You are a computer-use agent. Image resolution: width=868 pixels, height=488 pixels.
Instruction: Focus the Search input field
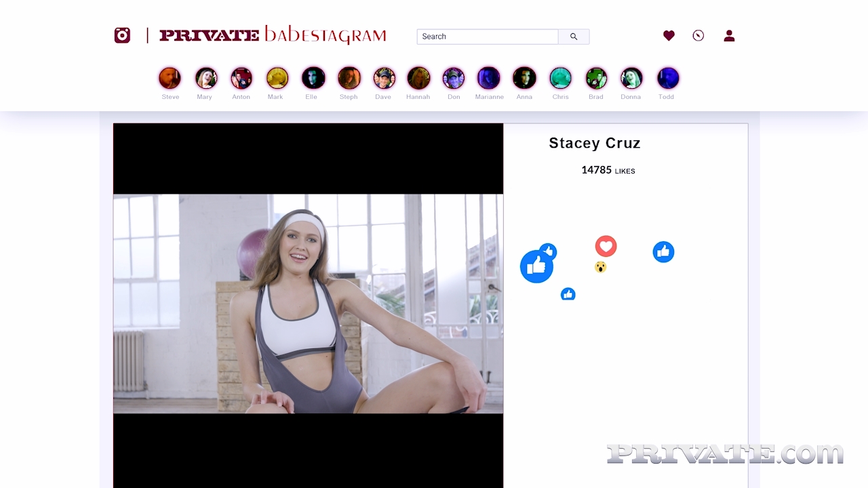[488, 37]
